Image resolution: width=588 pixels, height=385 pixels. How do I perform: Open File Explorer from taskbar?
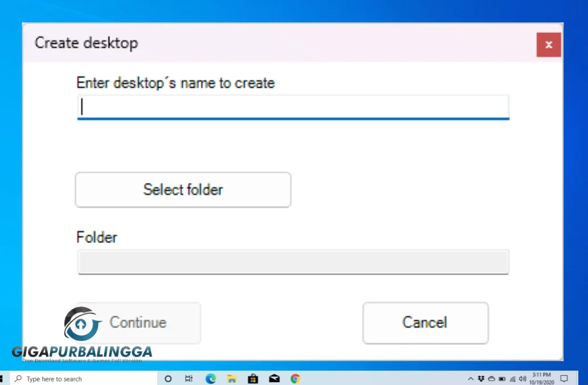(x=232, y=379)
